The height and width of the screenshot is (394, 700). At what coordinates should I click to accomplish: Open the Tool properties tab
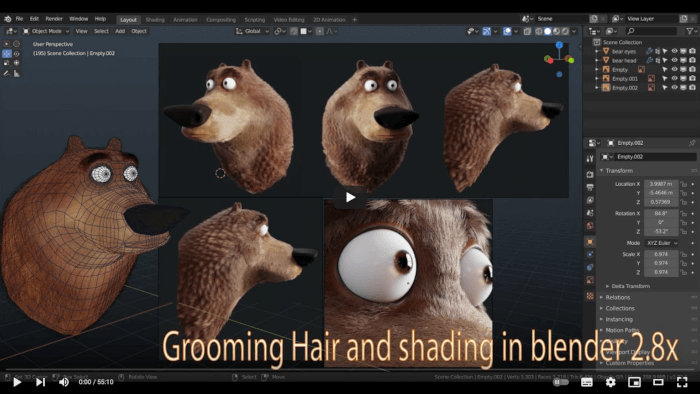pos(590,158)
